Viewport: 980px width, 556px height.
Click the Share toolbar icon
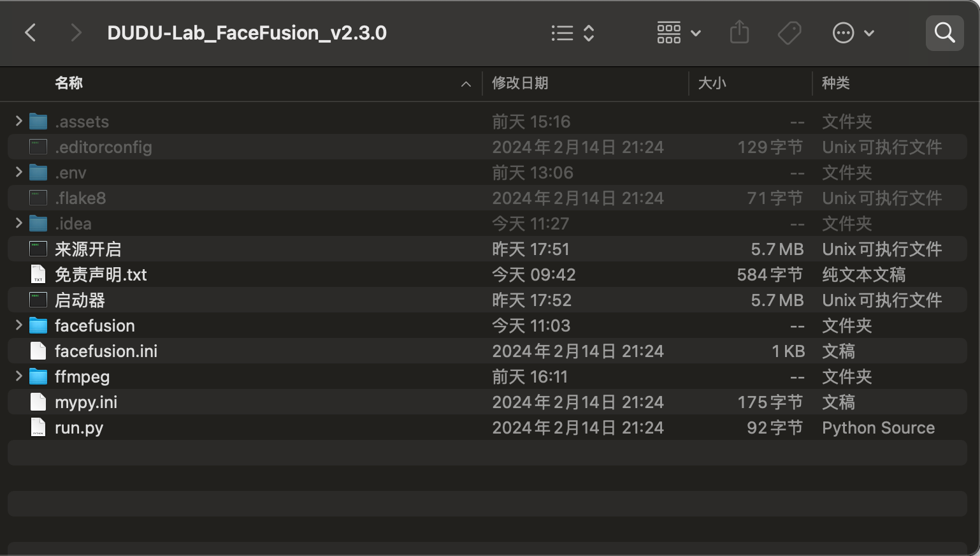[739, 33]
